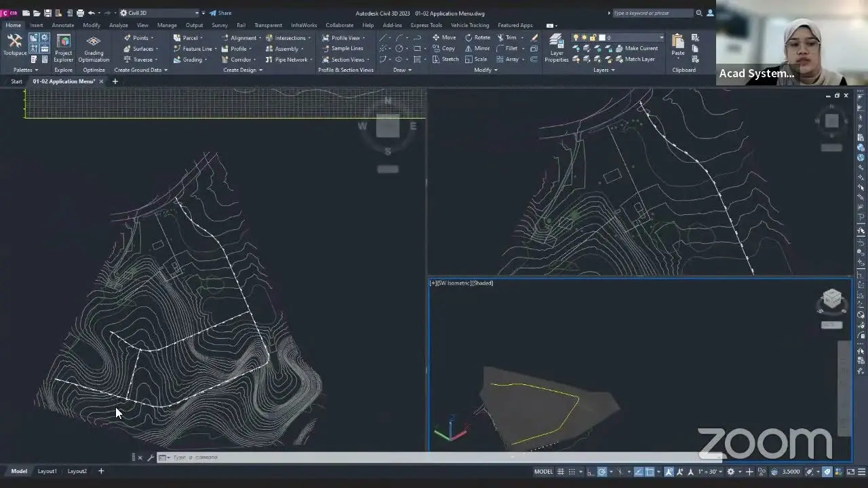Select the Move tool
868x488 pixels.
pyautogui.click(x=443, y=37)
